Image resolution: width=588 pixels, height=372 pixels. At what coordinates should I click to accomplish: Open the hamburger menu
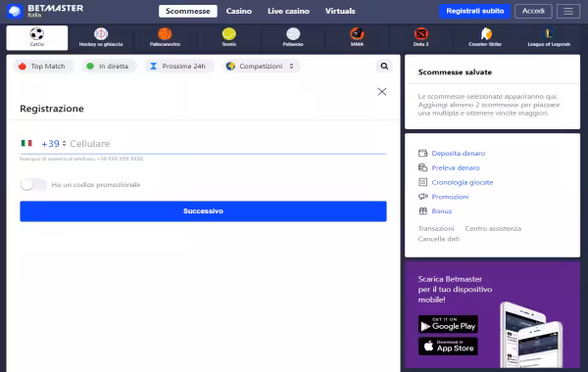tap(568, 11)
